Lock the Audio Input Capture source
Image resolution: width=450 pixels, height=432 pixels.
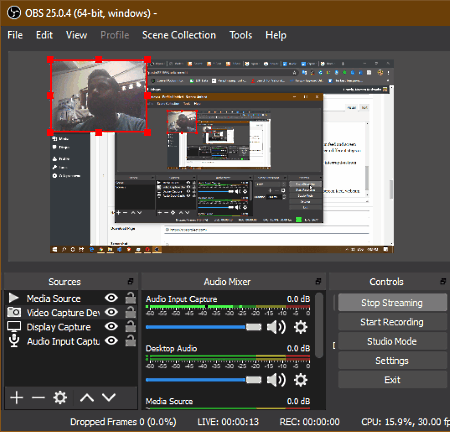point(130,341)
